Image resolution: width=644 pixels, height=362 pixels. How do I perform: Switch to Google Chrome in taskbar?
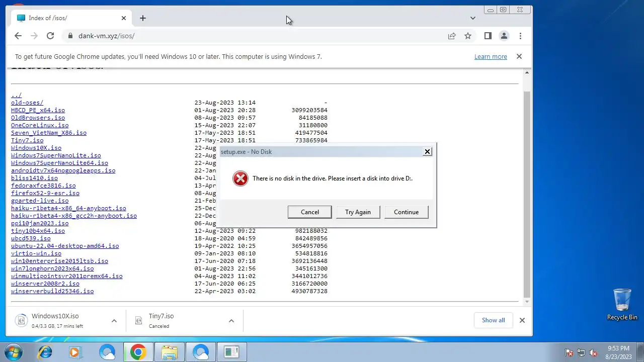[x=138, y=352]
